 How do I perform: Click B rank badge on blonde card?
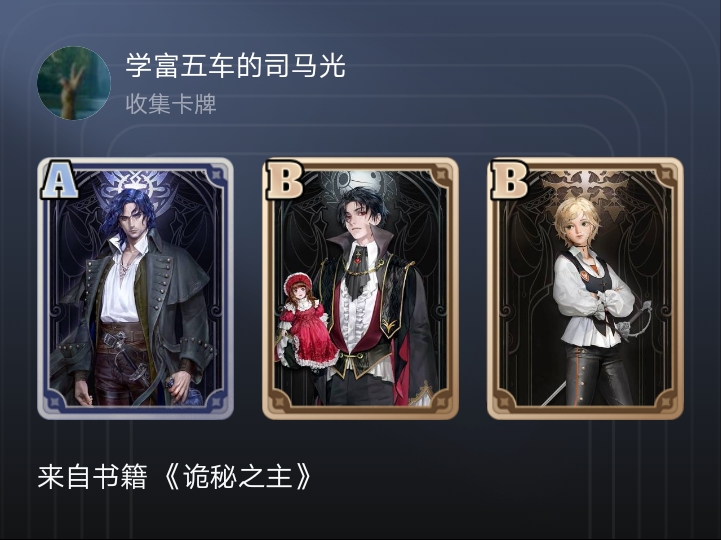click(x=509, y=179)
